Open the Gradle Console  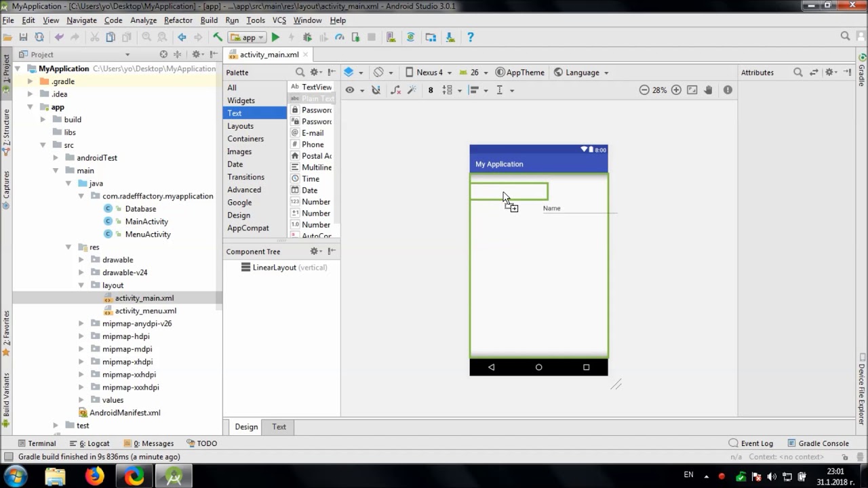click(x=818, y=443)
